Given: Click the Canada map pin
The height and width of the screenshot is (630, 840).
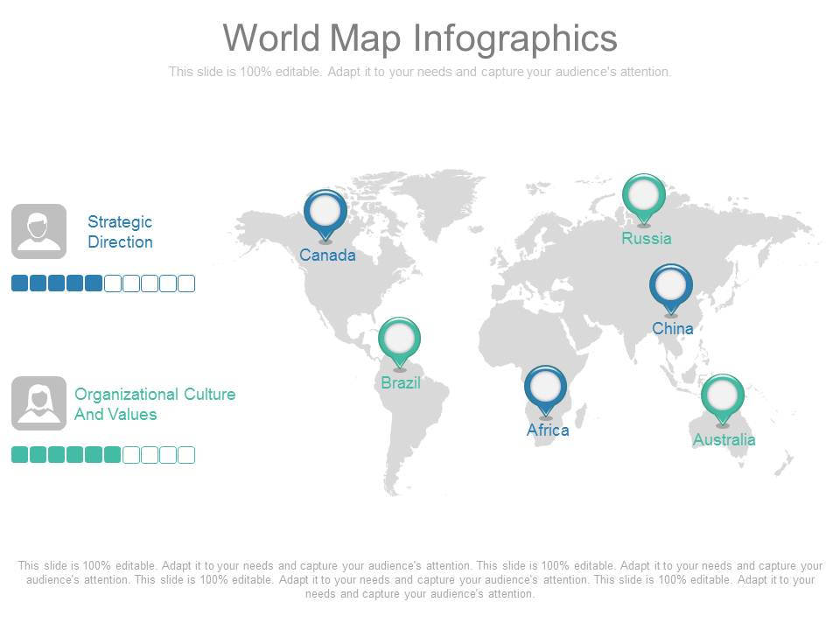Looking at the screenshot, I should [x=325, y=216].
